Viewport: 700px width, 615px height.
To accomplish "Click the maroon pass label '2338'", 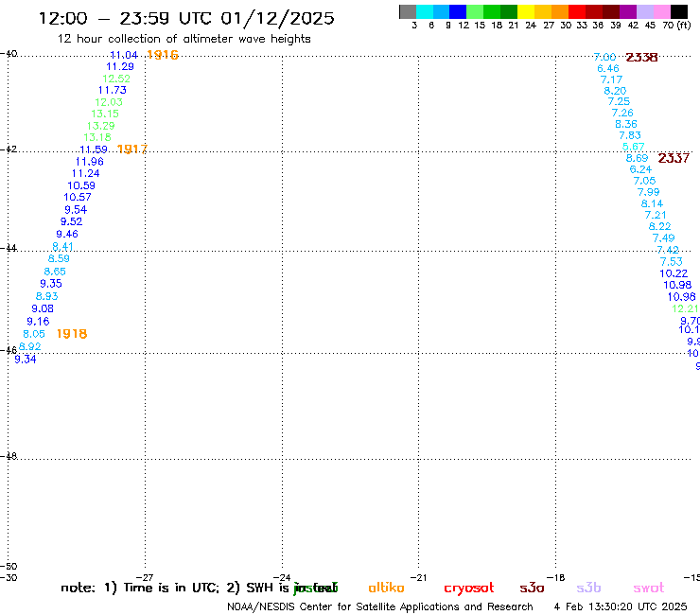I will click(x=641, y=57).
